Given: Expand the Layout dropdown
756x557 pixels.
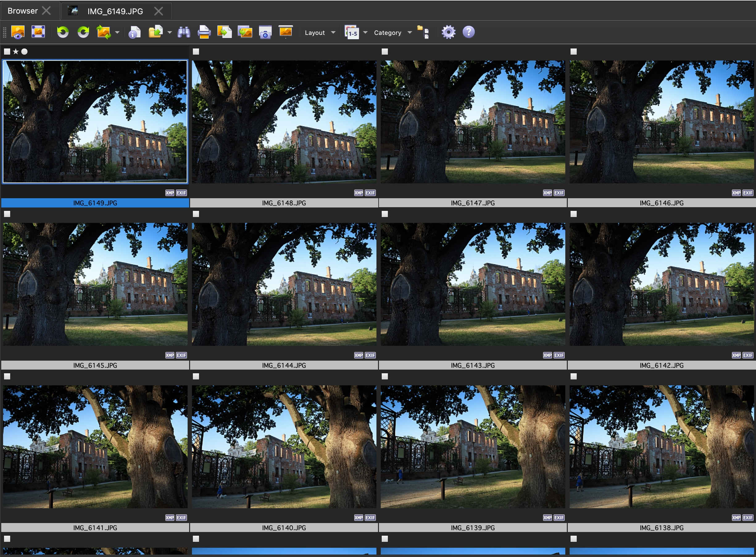Looking at the screenshot, I should (333, 33).
